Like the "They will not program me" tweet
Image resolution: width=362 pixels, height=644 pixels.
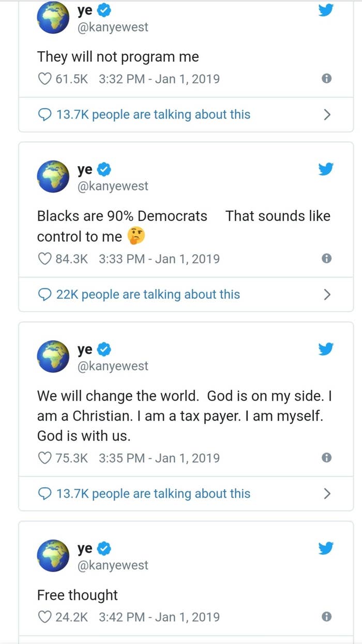point(46,79)
